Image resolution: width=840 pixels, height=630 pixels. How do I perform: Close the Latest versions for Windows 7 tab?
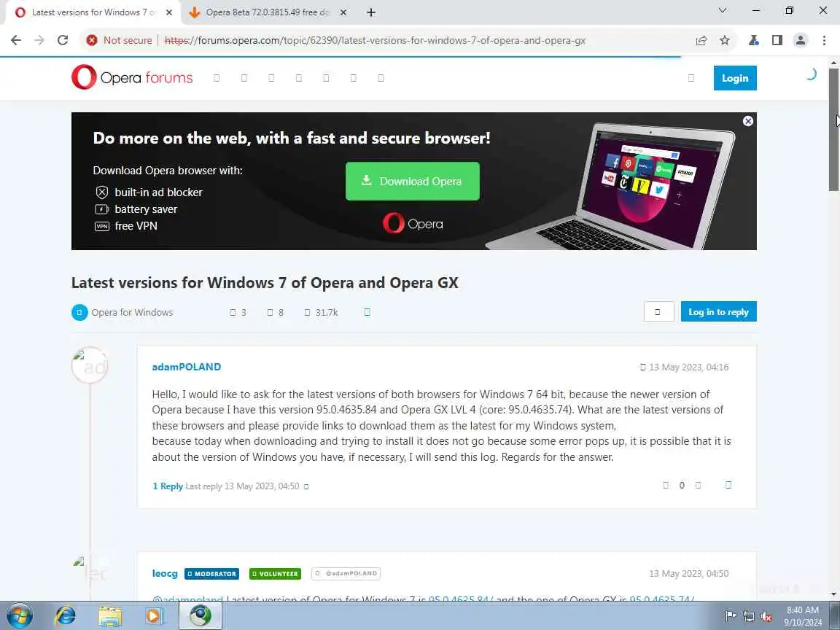tap(168, 12)
